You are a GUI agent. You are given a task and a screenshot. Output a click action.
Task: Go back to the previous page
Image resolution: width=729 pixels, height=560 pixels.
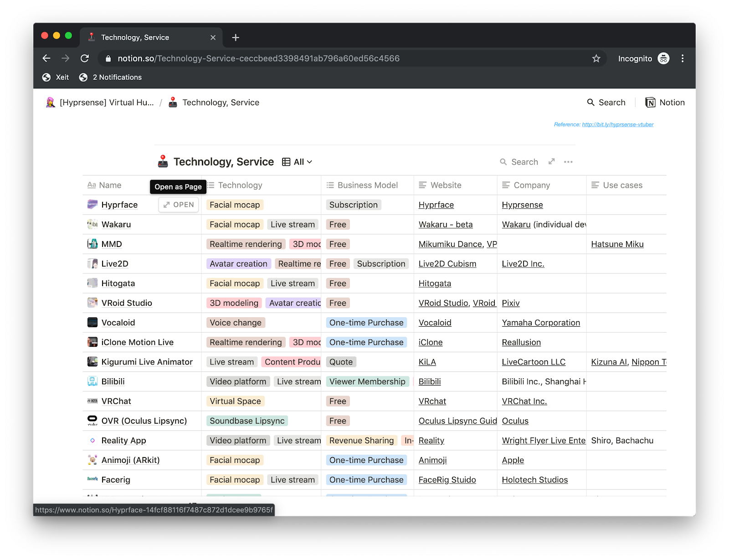coord(46,58)
